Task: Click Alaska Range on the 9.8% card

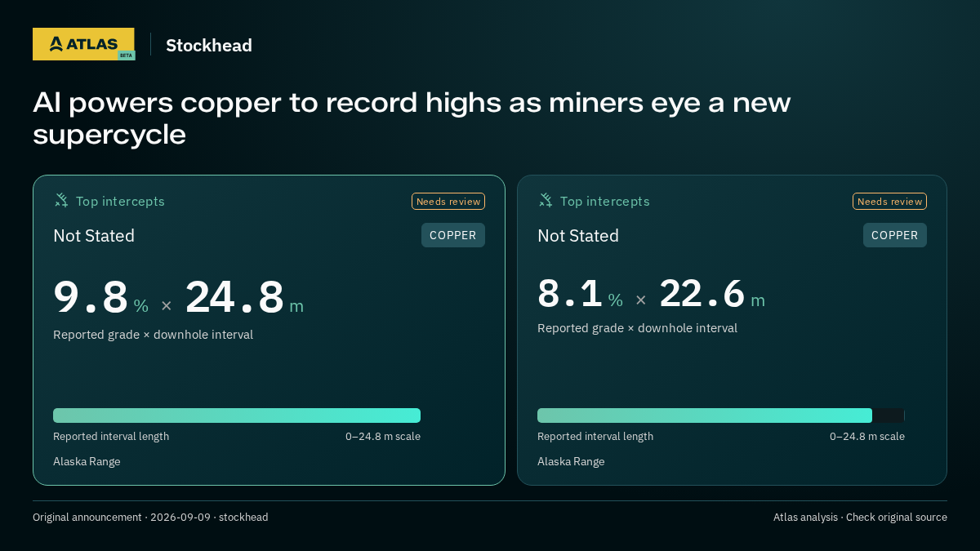Action: [x=87, y=461]
